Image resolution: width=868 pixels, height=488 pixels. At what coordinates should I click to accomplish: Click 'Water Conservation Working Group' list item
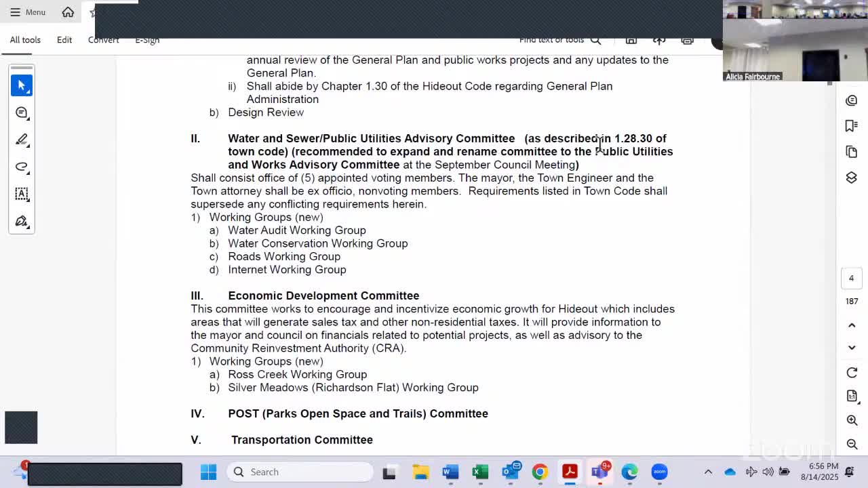pos(317,243)
